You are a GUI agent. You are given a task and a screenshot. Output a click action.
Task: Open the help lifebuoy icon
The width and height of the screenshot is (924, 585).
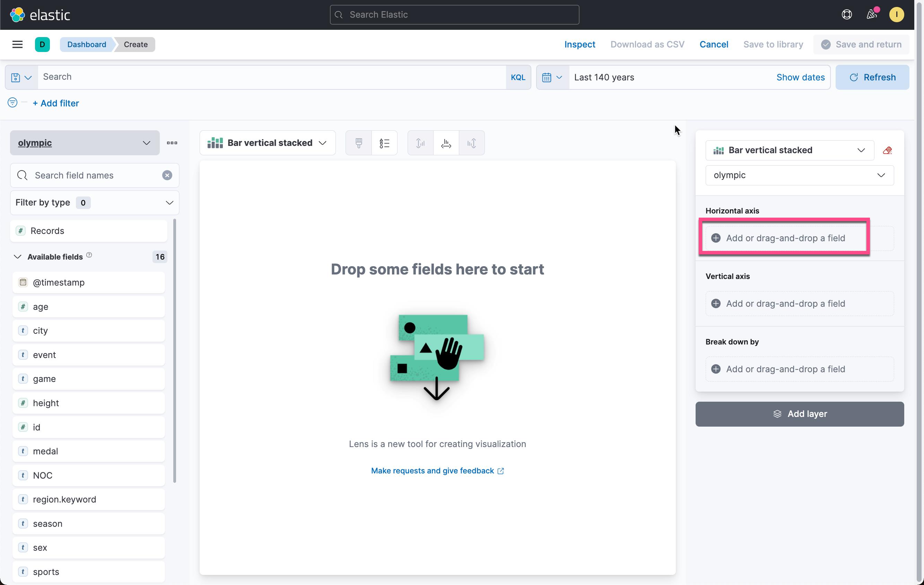pos(846,15)
